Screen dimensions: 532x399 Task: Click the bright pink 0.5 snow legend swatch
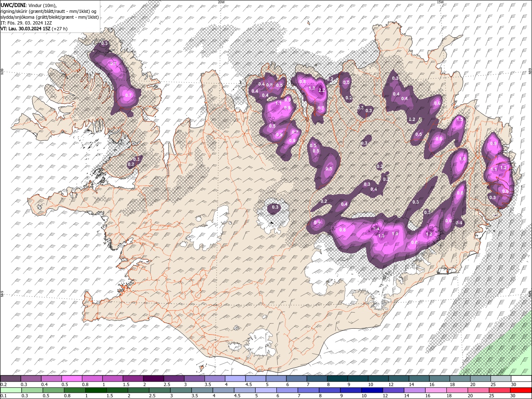[x=71, y=379]
